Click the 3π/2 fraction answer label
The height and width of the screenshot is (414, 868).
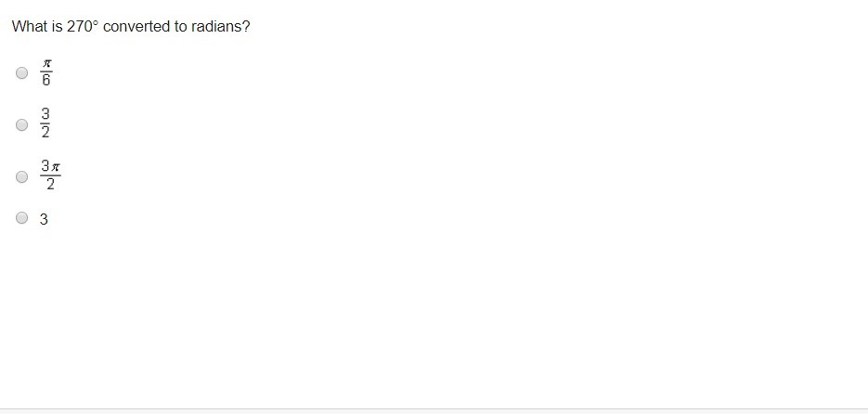50,175
